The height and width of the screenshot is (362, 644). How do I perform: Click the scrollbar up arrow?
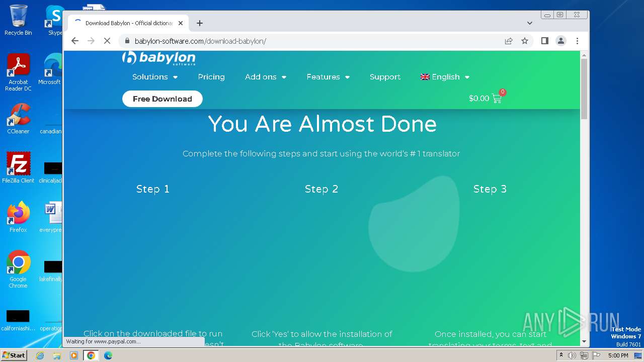coord(584,54)
